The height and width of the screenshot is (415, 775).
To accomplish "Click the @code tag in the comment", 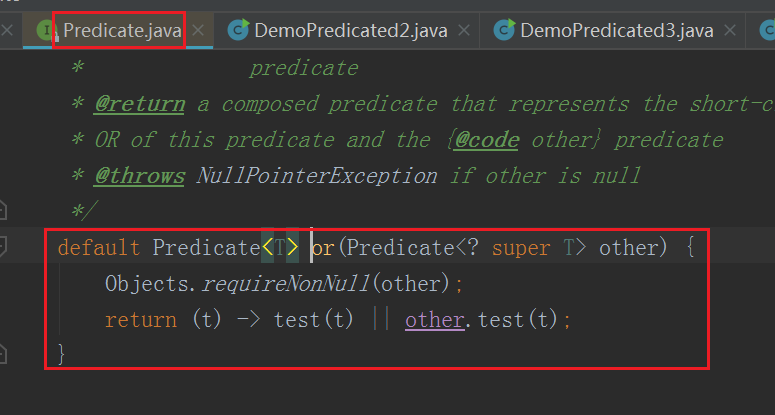I will 487,140.
